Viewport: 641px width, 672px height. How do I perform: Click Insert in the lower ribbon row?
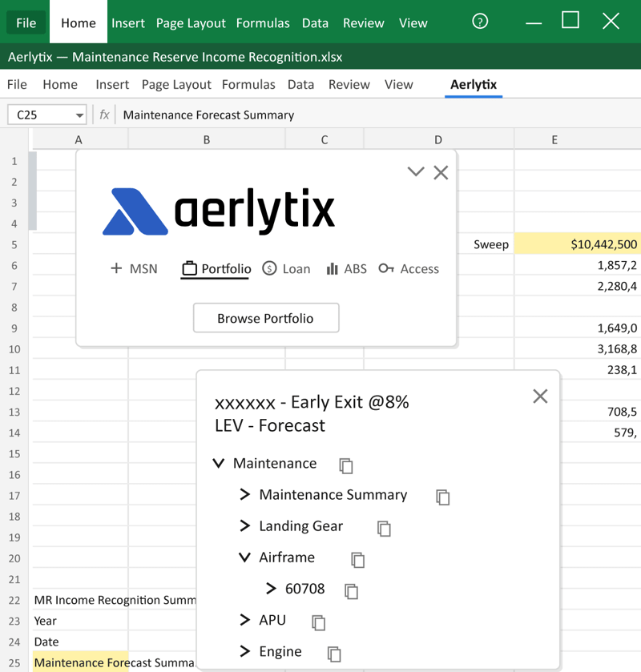tap(112, 84)
